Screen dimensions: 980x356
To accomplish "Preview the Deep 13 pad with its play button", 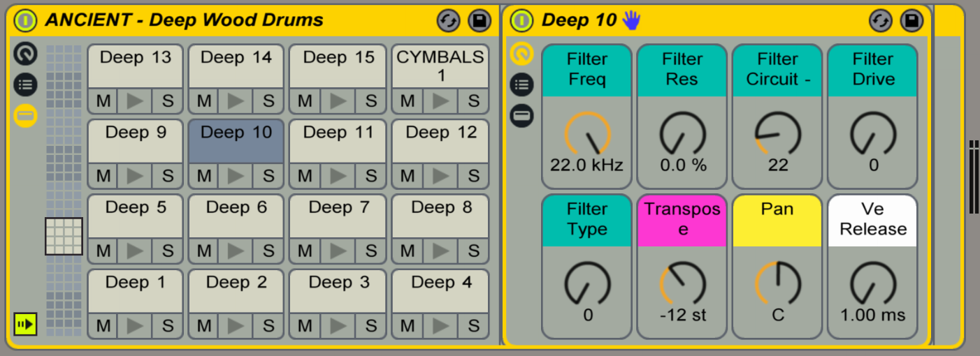I will pos(136,101).
